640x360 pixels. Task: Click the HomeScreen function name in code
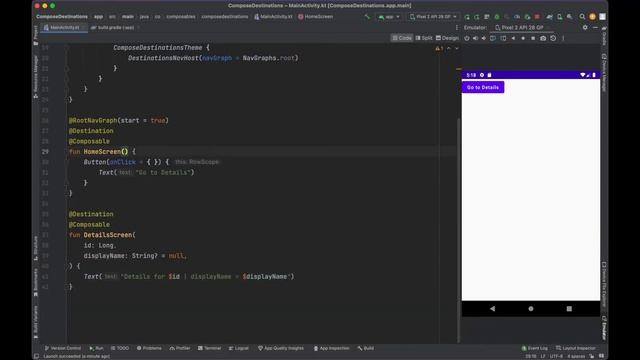coord(102,151)
